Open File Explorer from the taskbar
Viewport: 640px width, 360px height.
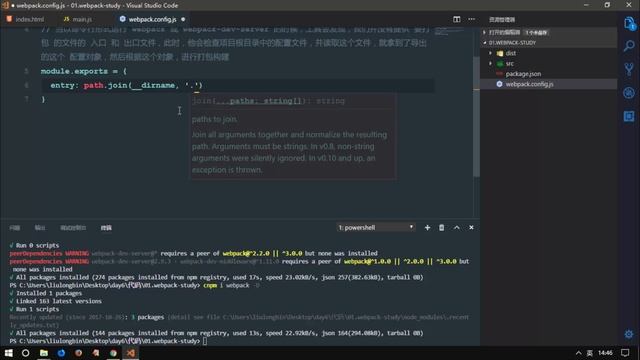pyautogui.click(x=44, y=353)
